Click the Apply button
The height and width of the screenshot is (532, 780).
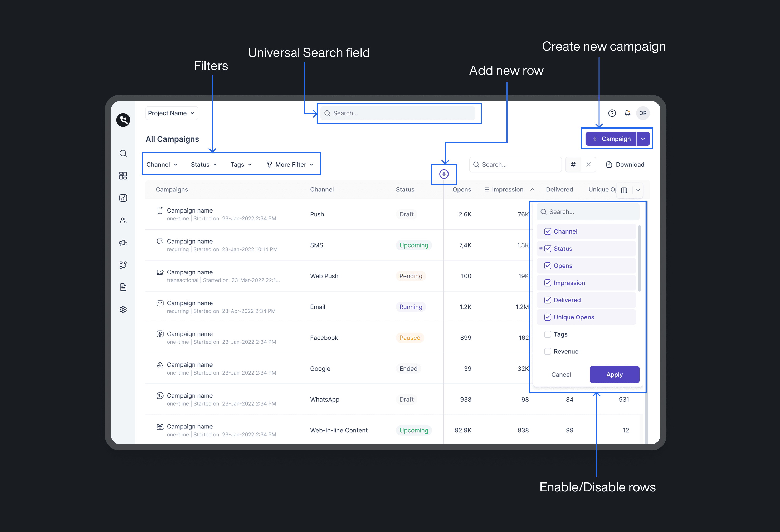(614, 375)
